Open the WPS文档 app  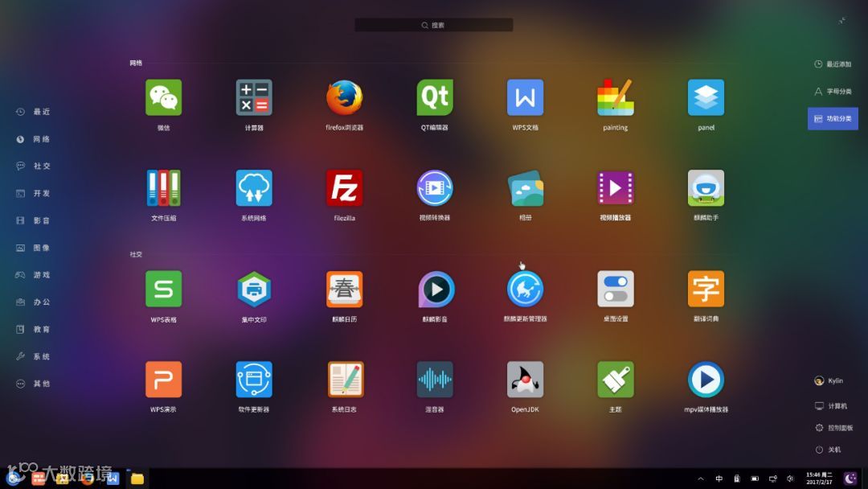pyautogui.click(x=525, y=97)
